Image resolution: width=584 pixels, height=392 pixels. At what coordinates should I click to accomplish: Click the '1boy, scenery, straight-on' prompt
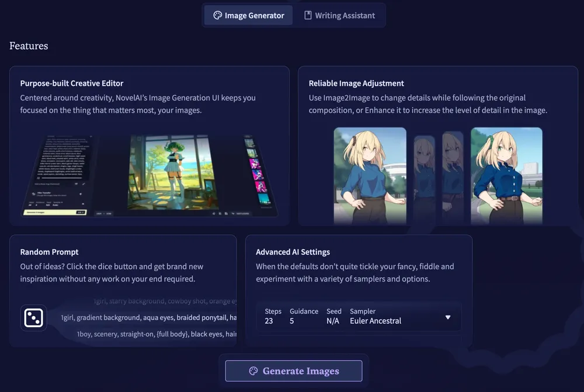pyautogui.click(x=157, y=334)
